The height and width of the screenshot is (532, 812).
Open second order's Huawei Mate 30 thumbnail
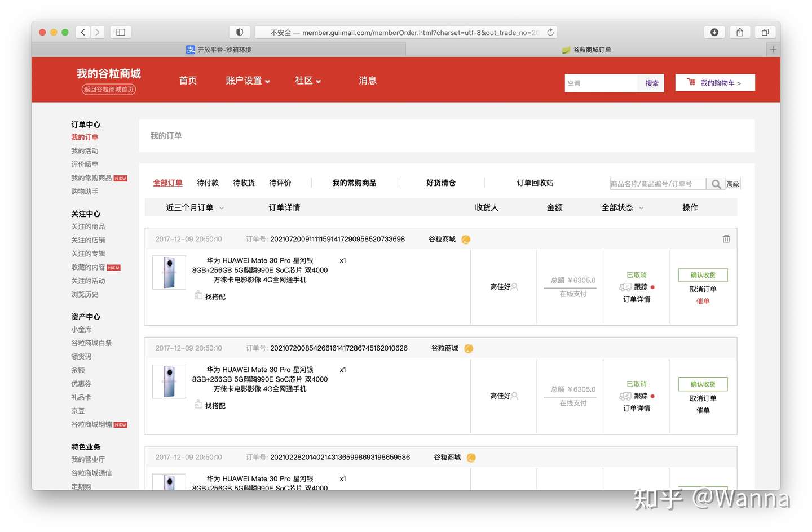(x=169, y=382)
